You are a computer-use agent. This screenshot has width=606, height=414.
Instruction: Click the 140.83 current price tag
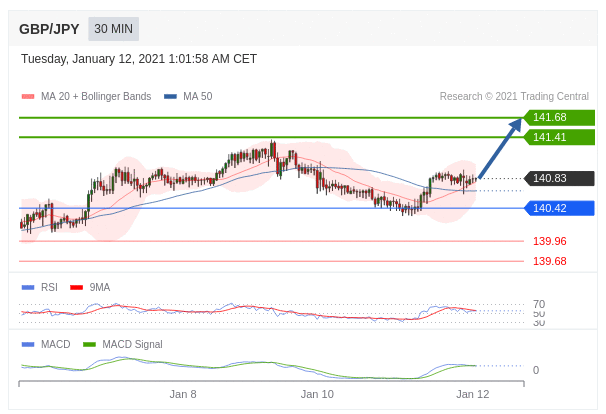(559, 179)
